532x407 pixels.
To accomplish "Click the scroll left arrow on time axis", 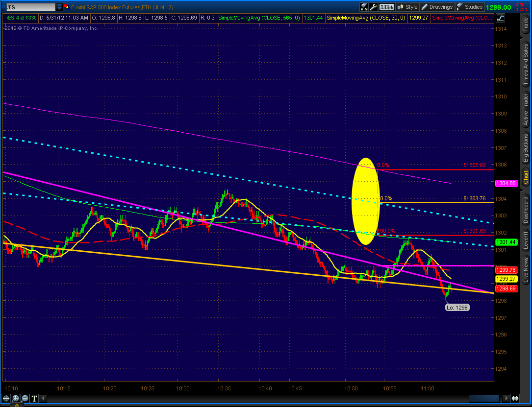I will (43, 398).
